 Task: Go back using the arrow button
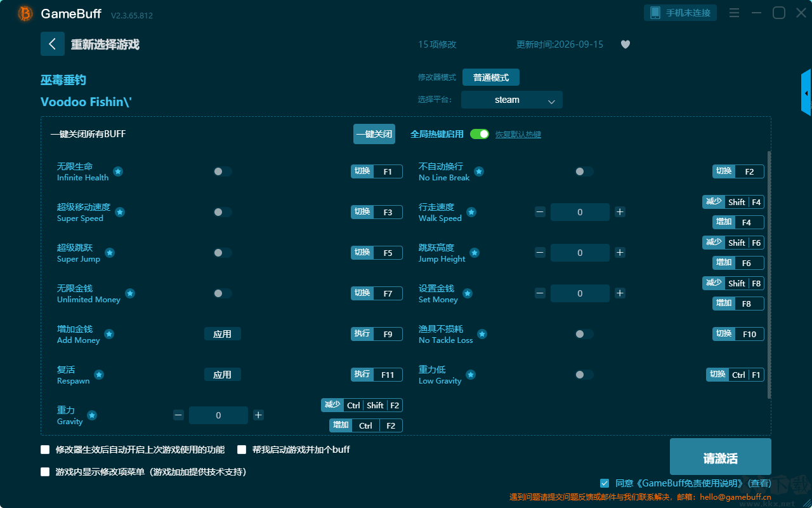[53, 44]
